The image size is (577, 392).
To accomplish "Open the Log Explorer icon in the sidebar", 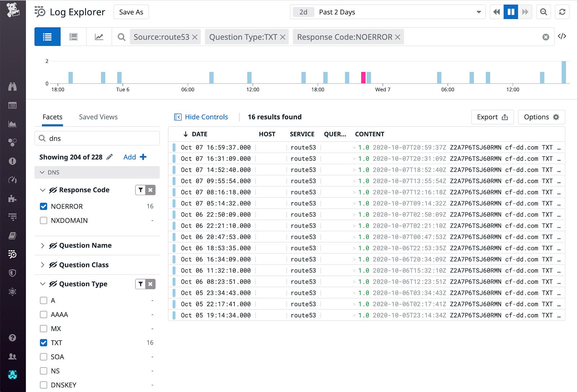I will click(x=13, y=254).
